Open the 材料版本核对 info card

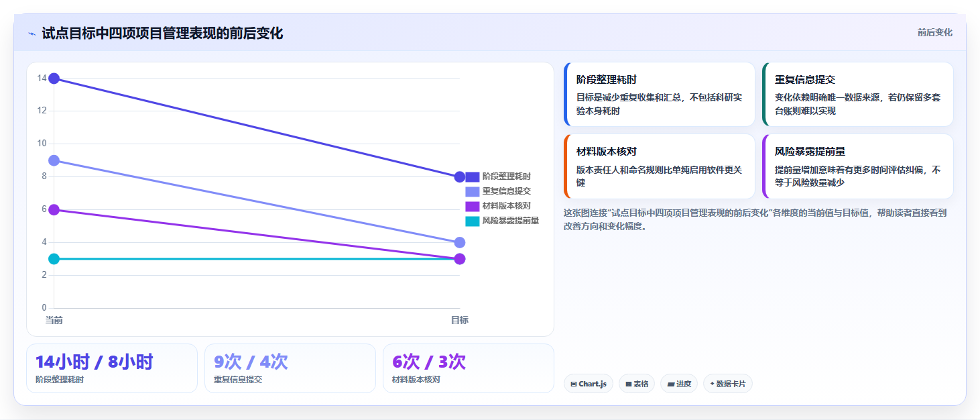[x=660, y=166]
